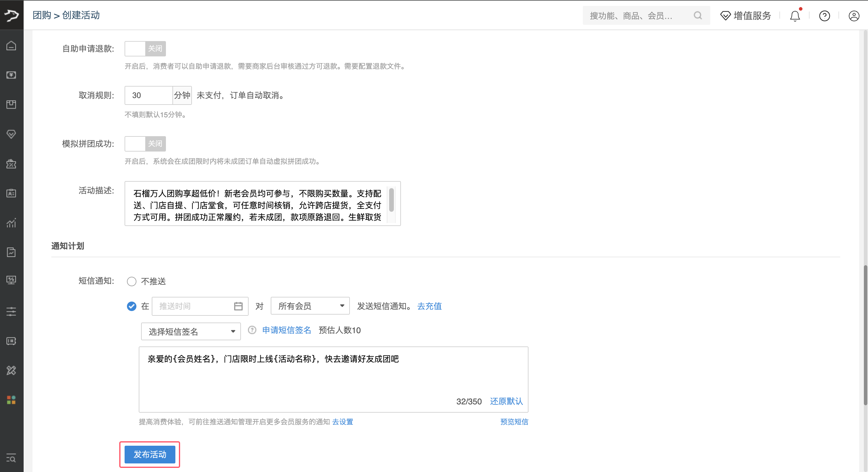
Task: Click the 创建活动 breadcrumb text
Action: coord(81,15)
